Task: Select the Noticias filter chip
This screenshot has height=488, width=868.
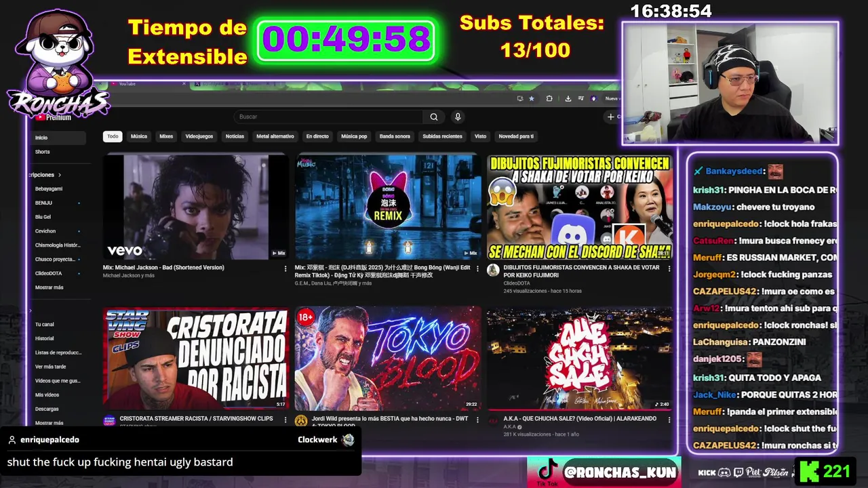Action: 235,136
